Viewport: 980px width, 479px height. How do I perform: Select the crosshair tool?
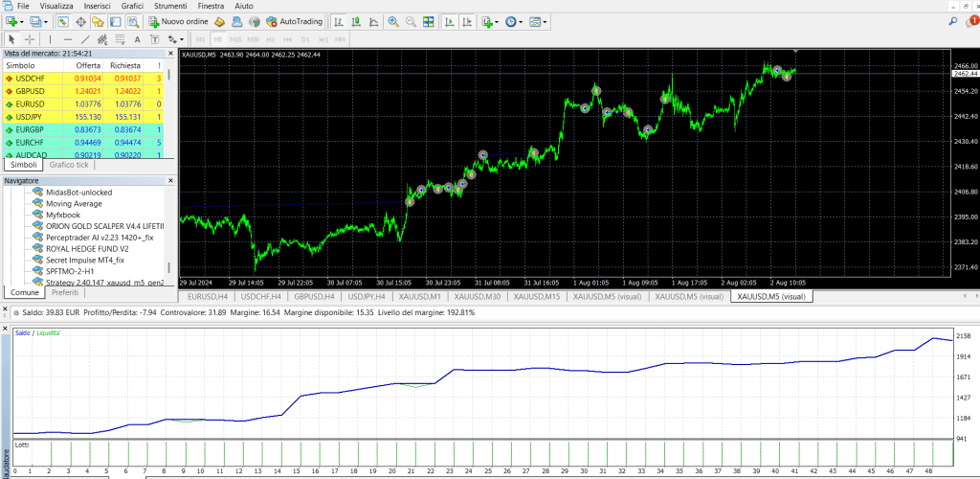point(30,39)
